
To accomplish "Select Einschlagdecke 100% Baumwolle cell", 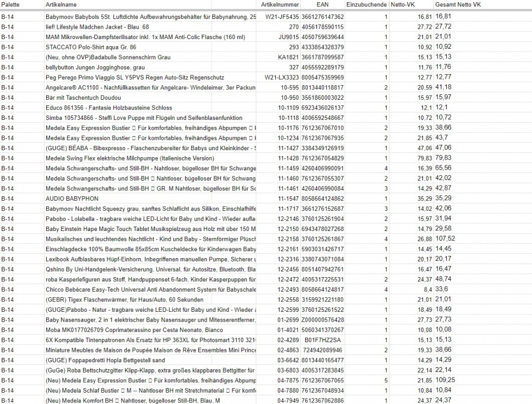I will (151, 249).
